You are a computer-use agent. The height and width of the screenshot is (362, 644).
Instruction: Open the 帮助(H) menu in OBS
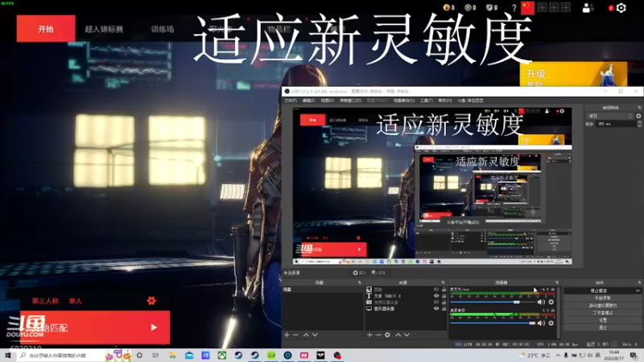tap(445, 101)
